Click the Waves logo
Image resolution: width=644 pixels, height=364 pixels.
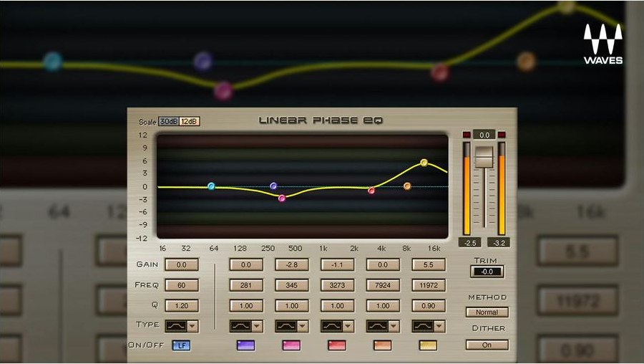coord(603,44)
